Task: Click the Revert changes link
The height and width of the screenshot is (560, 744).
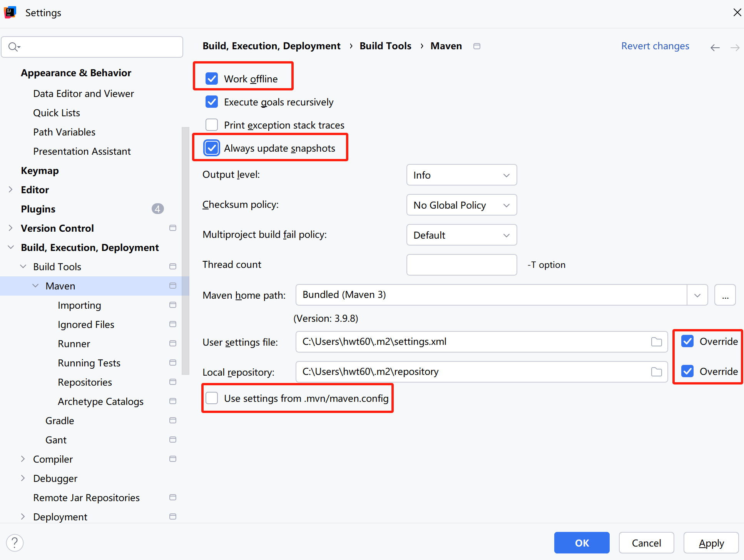Action: pyautogui.click(x=655, y=46)
